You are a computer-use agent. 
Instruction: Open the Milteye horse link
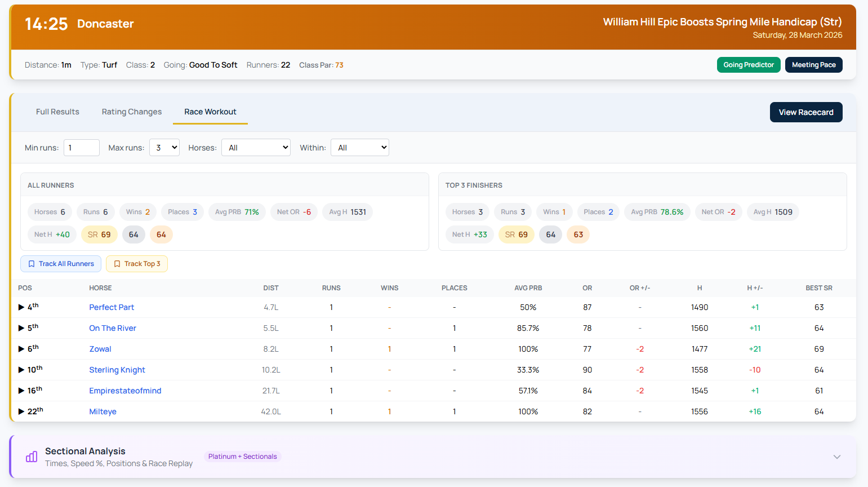click(103, 411)
